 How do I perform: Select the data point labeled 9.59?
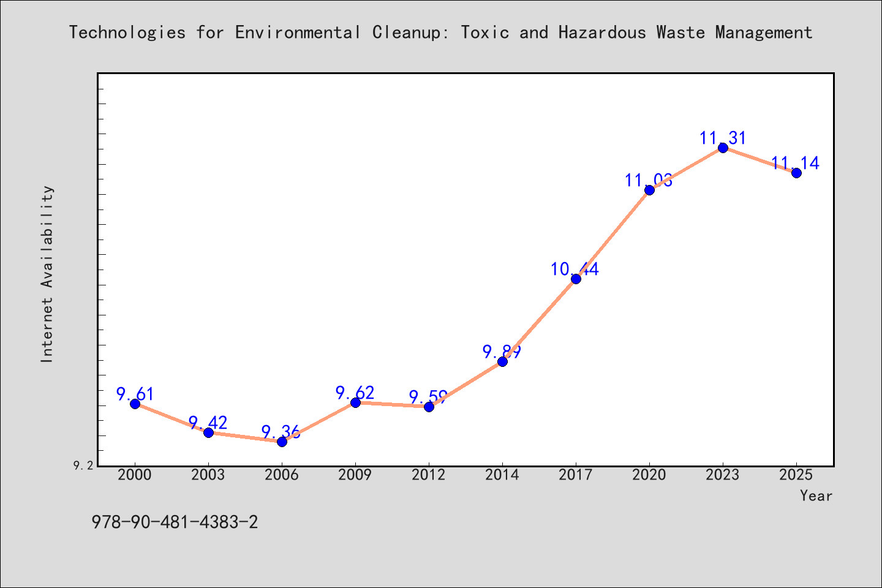(x=429, y=407)
